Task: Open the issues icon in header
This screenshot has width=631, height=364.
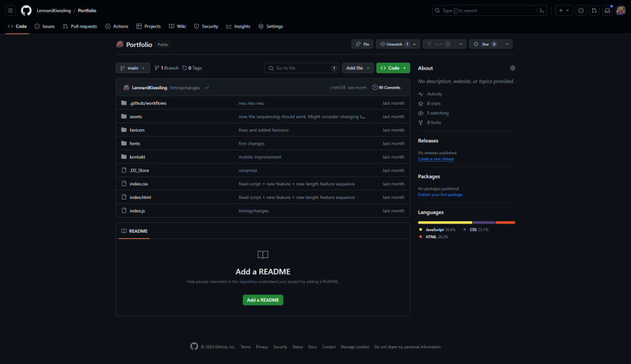Action: [x=580, y=10]
